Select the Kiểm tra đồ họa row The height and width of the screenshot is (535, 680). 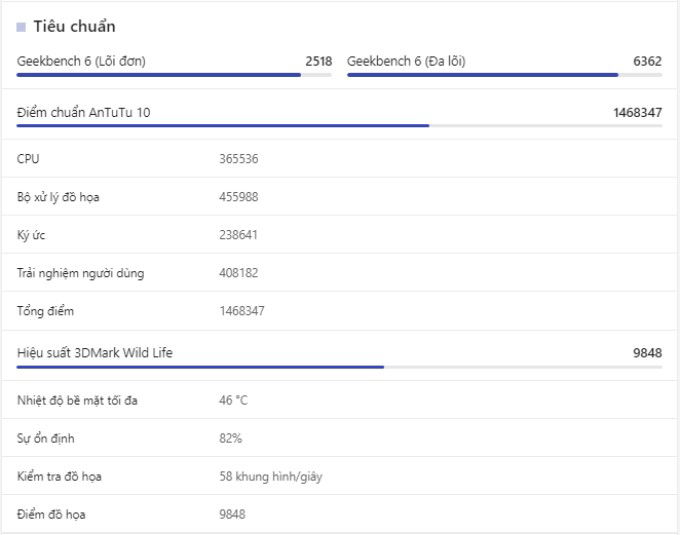tap(339, 476)
